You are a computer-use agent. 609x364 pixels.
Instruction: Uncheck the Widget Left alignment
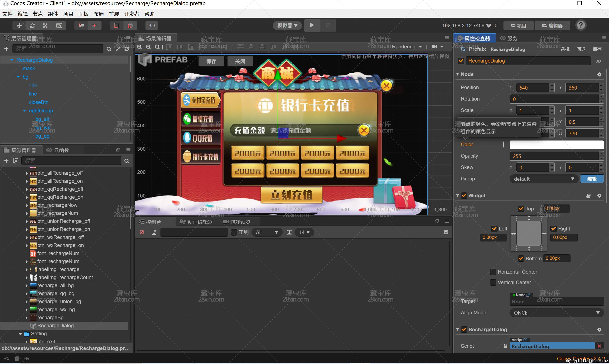pyautogui.click(x=494, y=229)
